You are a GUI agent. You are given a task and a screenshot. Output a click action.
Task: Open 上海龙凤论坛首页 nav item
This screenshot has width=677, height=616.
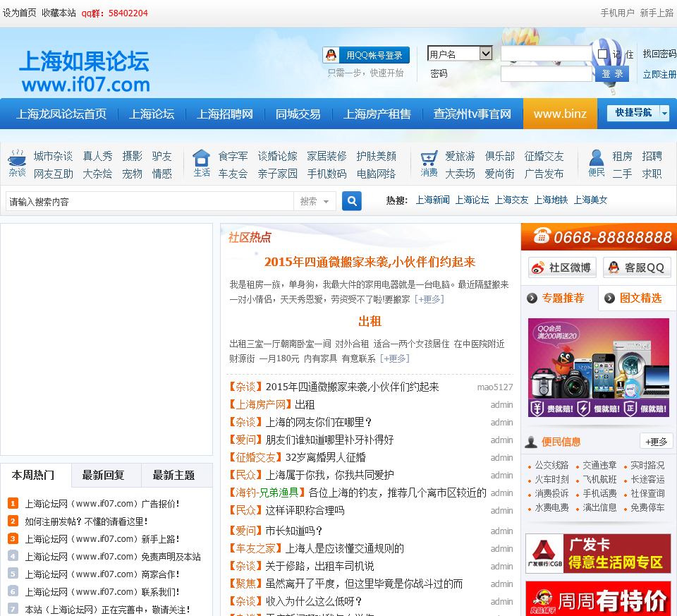pyautogui.click(x=61, y=114)
